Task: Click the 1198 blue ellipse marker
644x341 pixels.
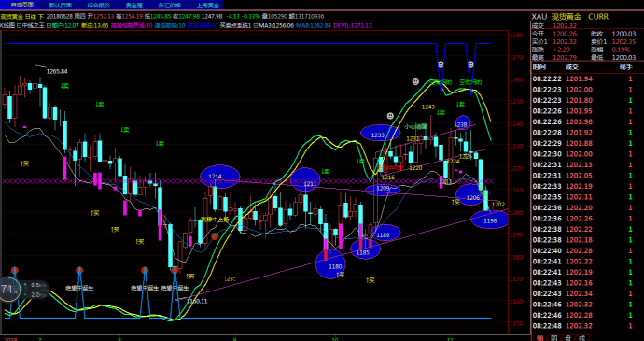Action: [x=490, y=220]
